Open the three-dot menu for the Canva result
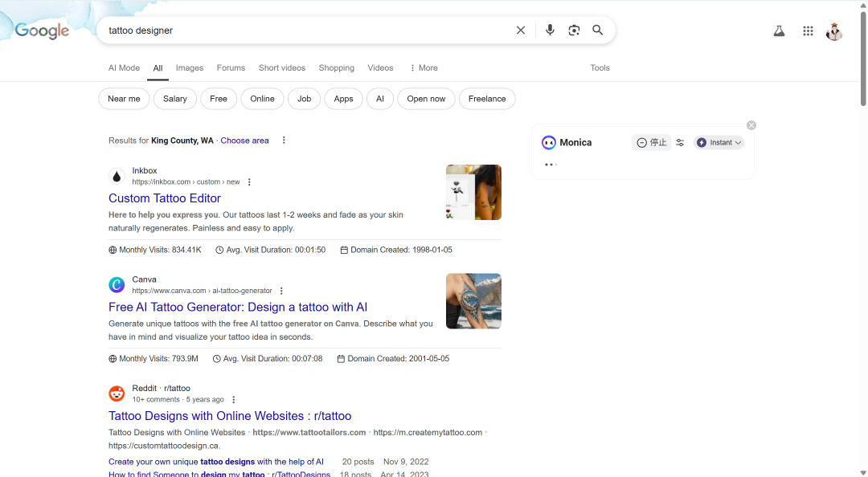 (281, 291)
